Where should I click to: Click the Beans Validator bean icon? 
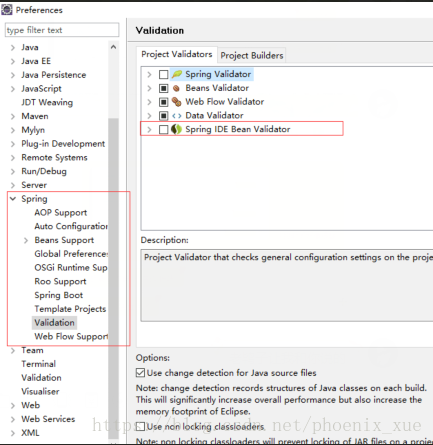(x=176, y=88)
